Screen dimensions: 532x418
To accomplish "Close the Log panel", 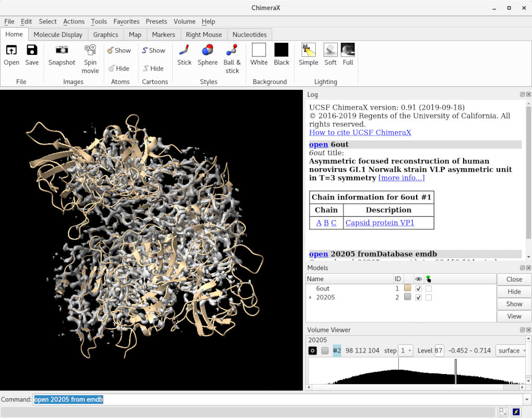I will [528, 95].
